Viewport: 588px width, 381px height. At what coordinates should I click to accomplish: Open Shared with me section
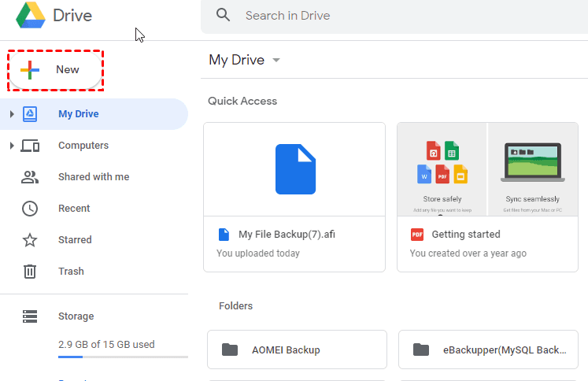click(93, 177)
